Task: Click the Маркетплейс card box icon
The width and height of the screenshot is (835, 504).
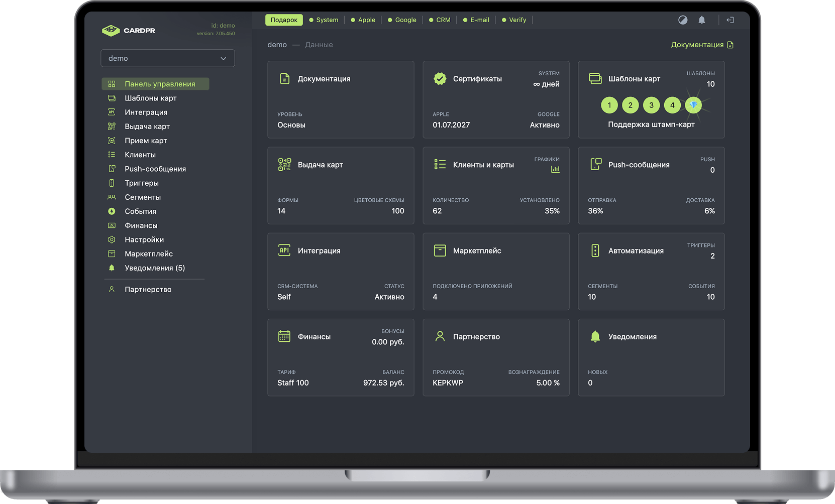Action: tap(440, 250)
